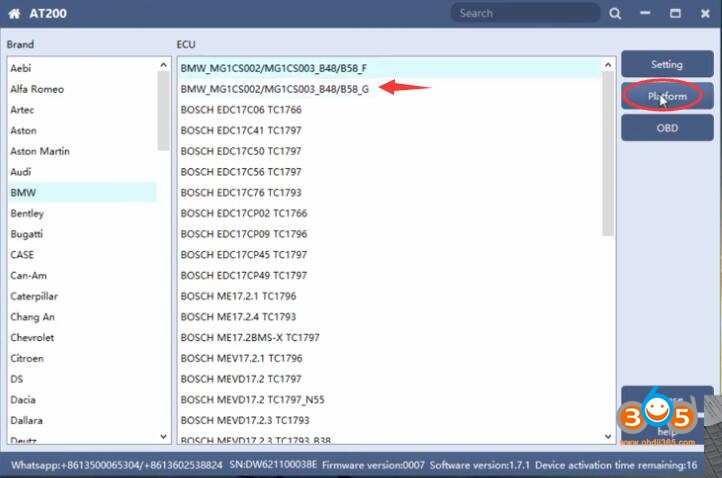Choose Audi from the brands

point(82,172)
